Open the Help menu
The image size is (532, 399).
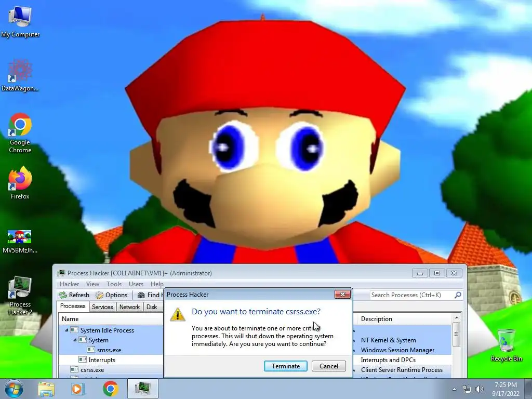click(x=157, y=284)
